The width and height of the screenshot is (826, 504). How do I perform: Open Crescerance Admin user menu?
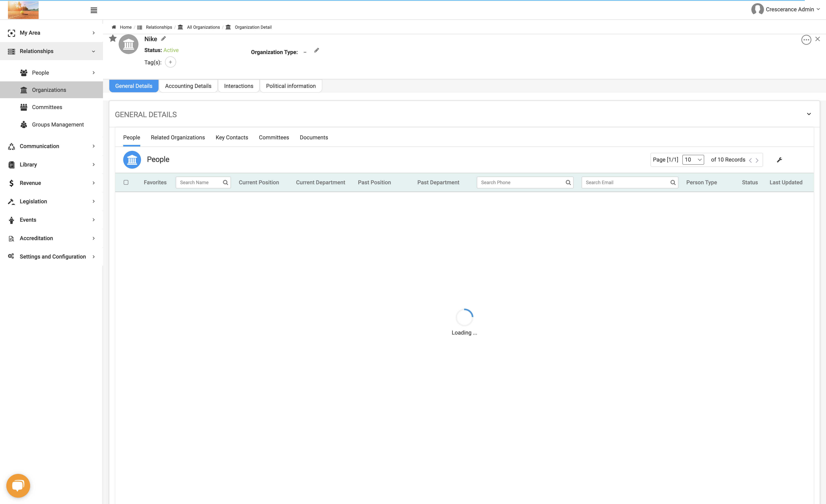coord(785,9)
